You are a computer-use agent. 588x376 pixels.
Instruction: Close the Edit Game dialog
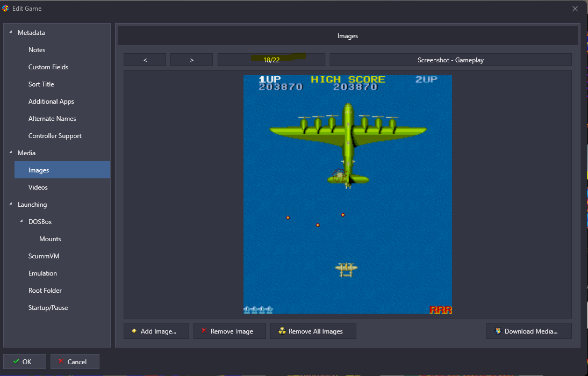coord(575,9)
